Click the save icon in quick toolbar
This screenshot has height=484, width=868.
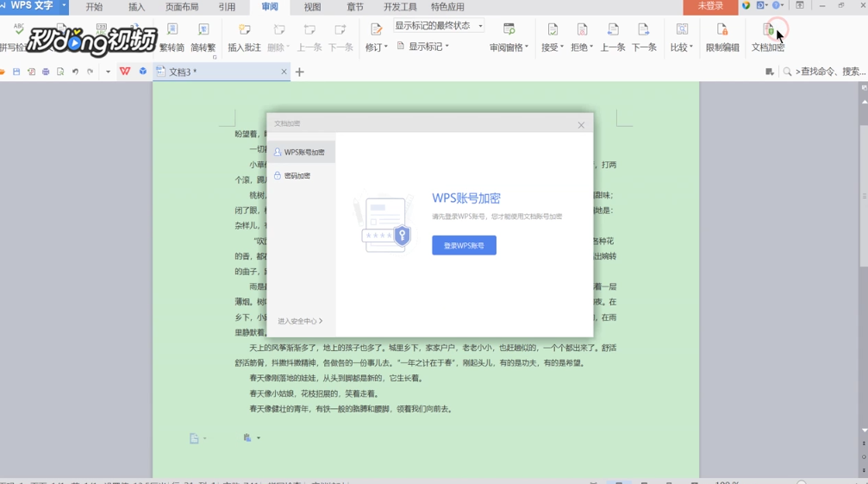(x=16, y=72)
